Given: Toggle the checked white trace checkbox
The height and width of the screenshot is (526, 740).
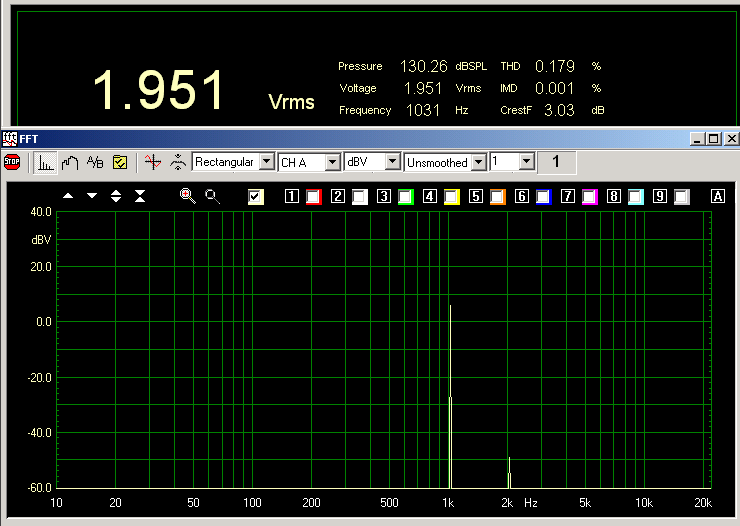Looking at the screenshot, I should tap(256, 197).
